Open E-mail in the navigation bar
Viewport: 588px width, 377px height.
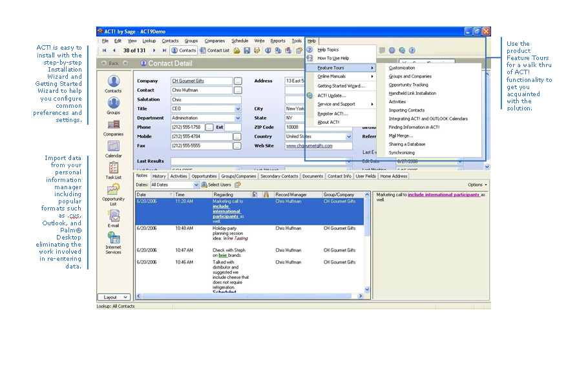[x=113, y=218]
